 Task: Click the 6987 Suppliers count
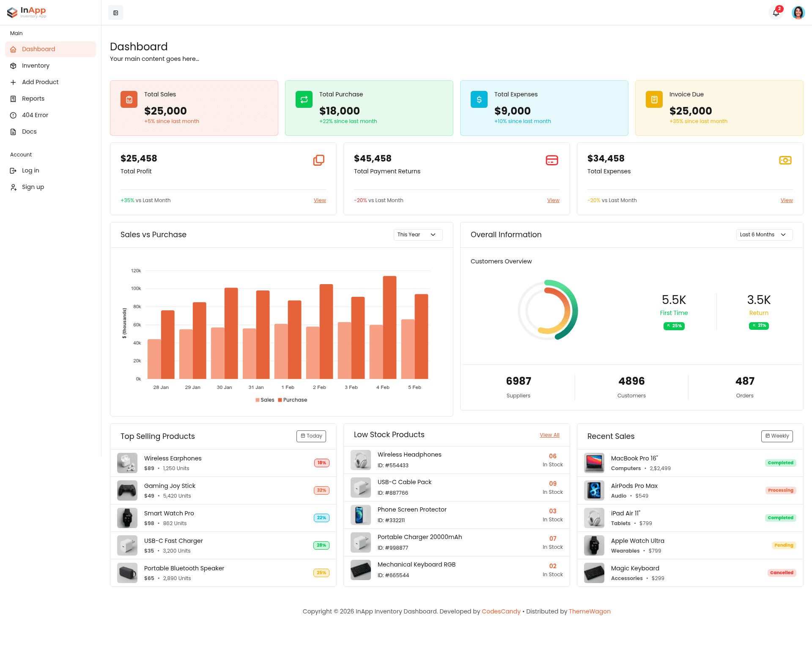point(518,381)
